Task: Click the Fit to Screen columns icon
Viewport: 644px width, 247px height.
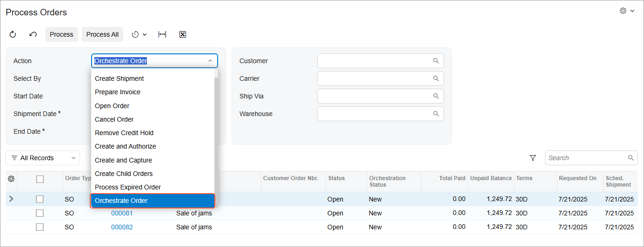Action: coord(162,34)
